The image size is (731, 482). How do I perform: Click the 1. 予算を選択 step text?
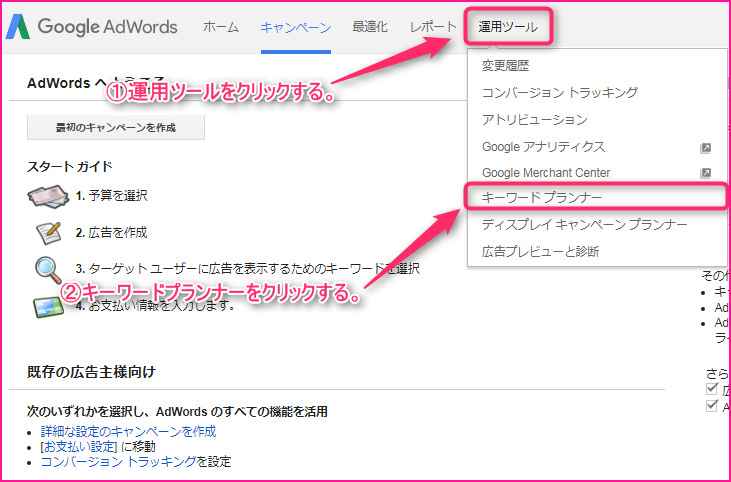(x=111, y=196)
